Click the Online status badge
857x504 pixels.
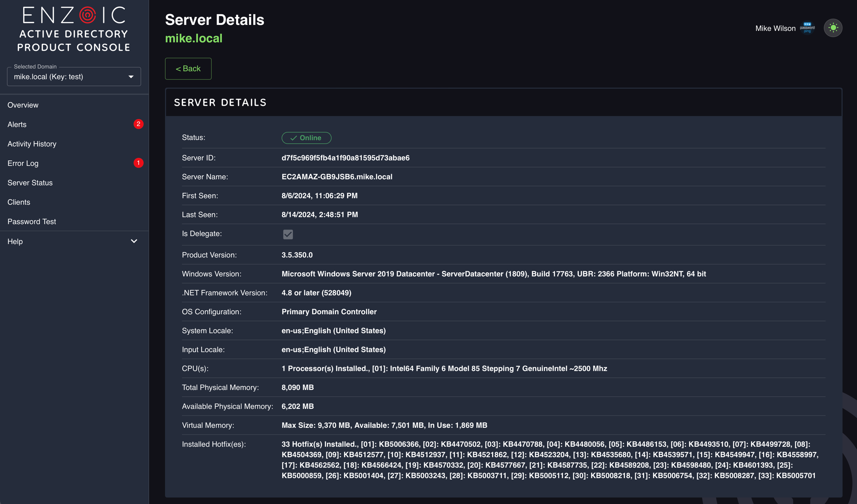click(306, 138)
